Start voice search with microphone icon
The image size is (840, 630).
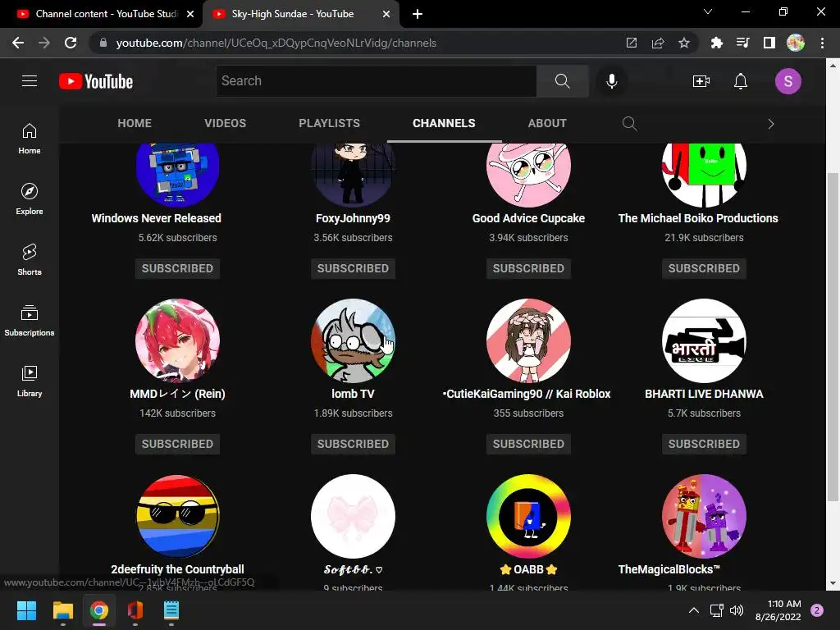(x=611, y=81)
